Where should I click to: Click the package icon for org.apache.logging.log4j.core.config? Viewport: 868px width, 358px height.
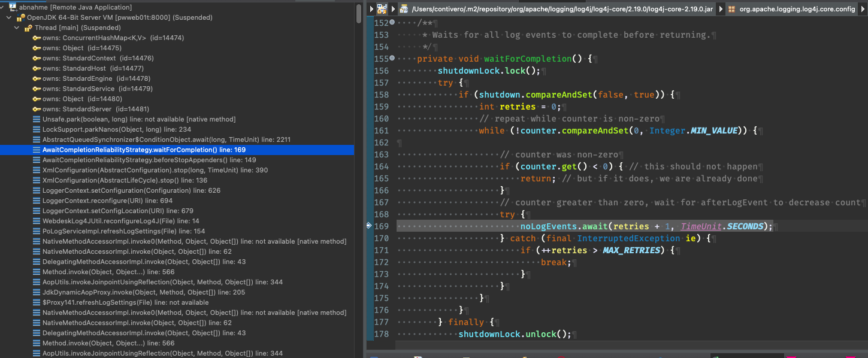731,9
